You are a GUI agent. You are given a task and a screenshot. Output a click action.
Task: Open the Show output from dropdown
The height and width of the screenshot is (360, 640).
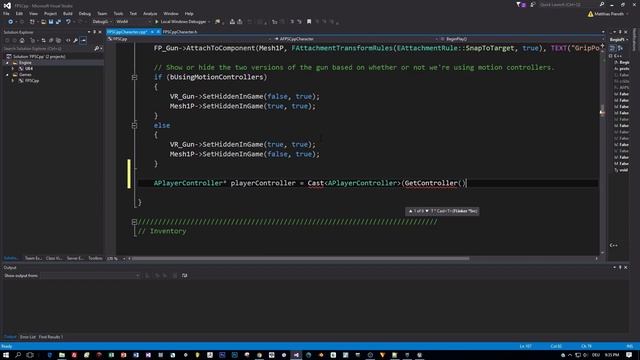click(90, 276)
